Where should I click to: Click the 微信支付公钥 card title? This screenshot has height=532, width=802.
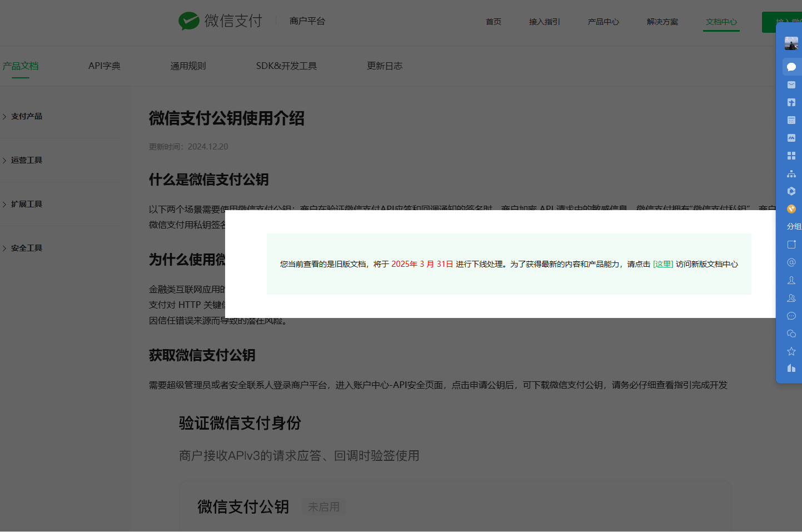coord(243,507)
